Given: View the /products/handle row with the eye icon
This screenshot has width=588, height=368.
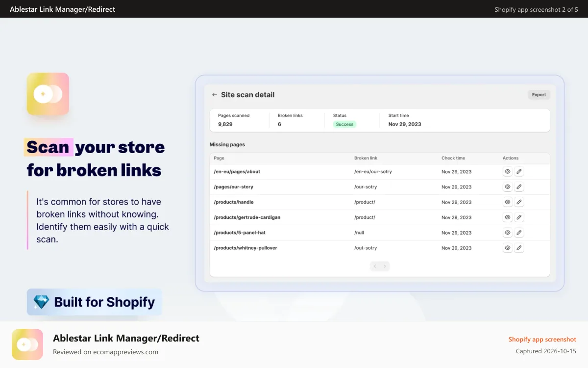Looking at the screenshot, I should pos(508,202).
